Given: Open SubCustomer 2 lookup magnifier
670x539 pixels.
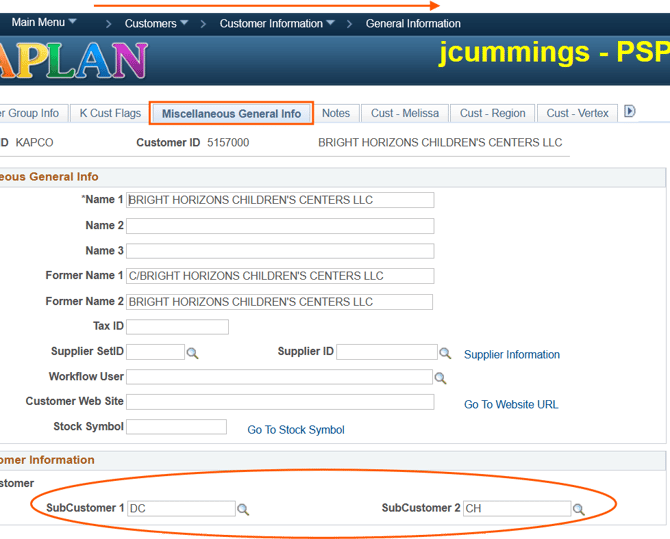Looking at the screenshot, I should pos(579,510).
